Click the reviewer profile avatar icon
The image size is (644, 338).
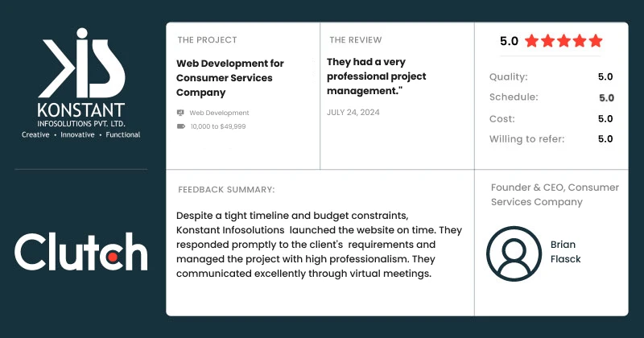[x=514, y=253]
